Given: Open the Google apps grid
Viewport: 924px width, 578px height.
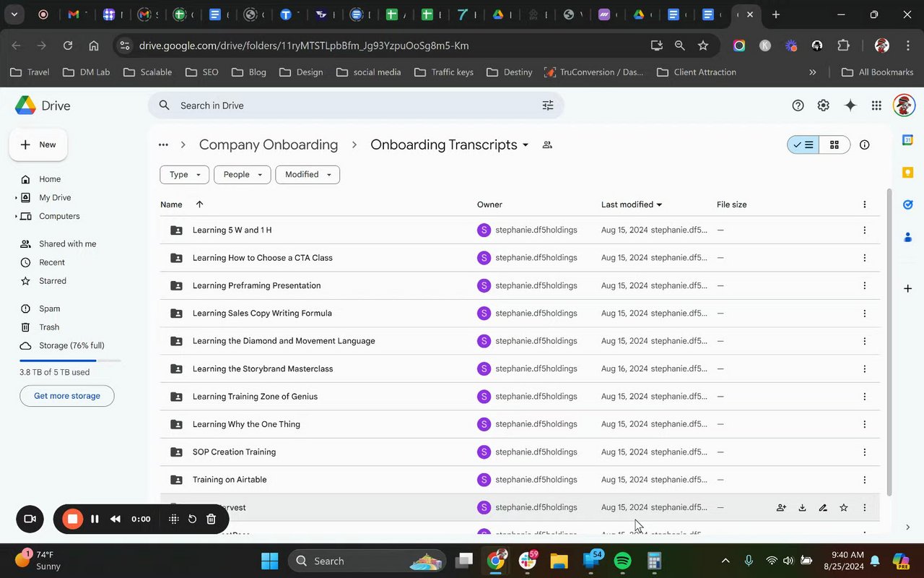Looking at the screenshot, I should pos(876,105).
